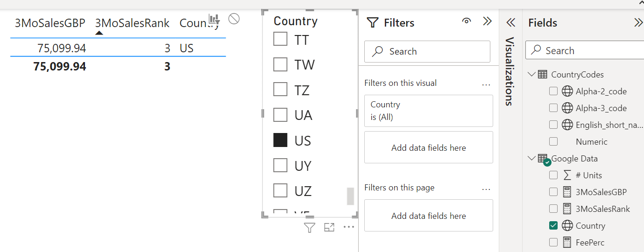The width and height of the screenshot is (644, 252).
Task: Uncheck the Country field checkbox
Action: (553, 225)
